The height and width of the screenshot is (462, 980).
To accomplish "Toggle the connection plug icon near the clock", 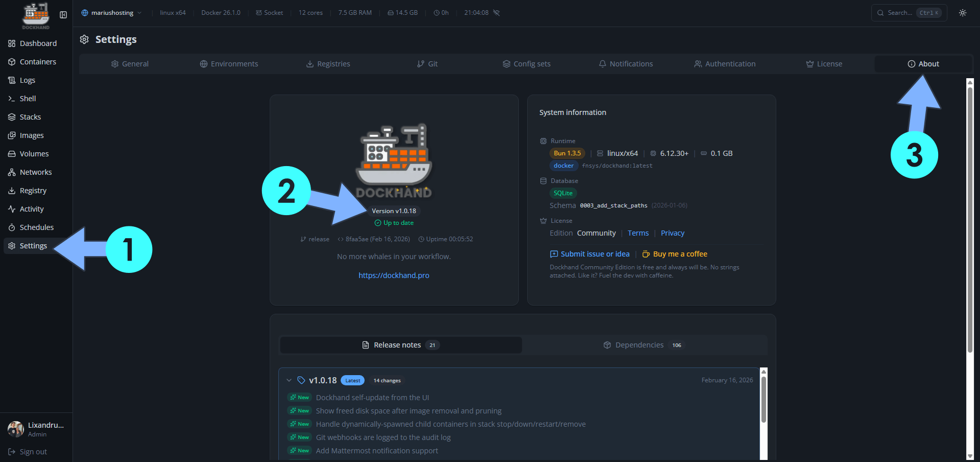I will tap(496, 12).
